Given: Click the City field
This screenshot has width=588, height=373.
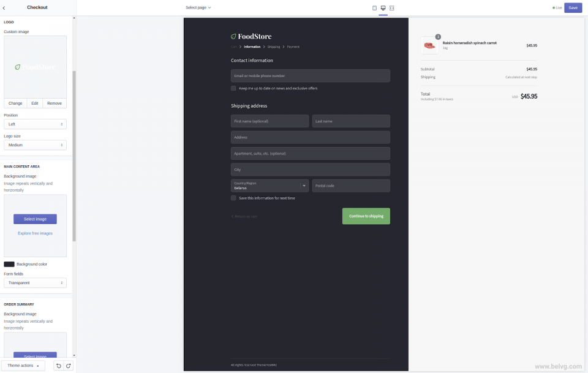Looking at the screenshot, I should (x=311, y=170).
